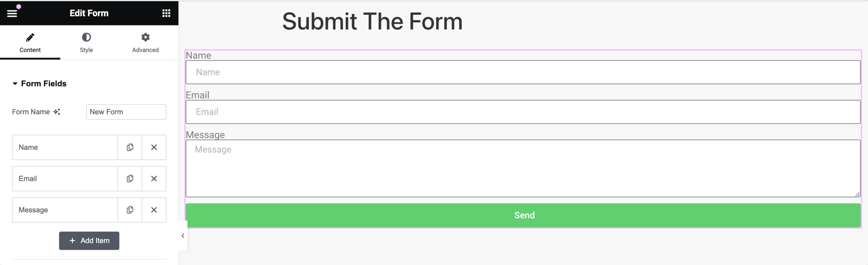This screenshot has width=868, height=265.
Task: Select the Content tab
Action: coord(30,42)
